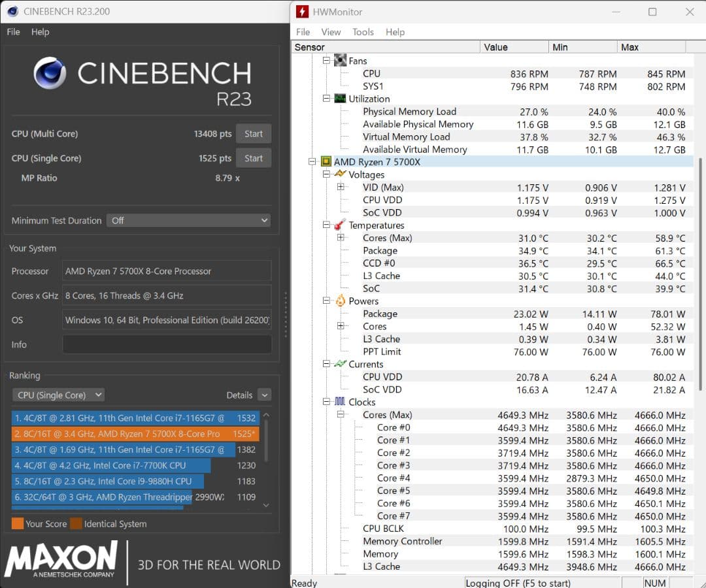Click the ranking list scroll down arrow
The image size is (706, 588).
point(266,505)
